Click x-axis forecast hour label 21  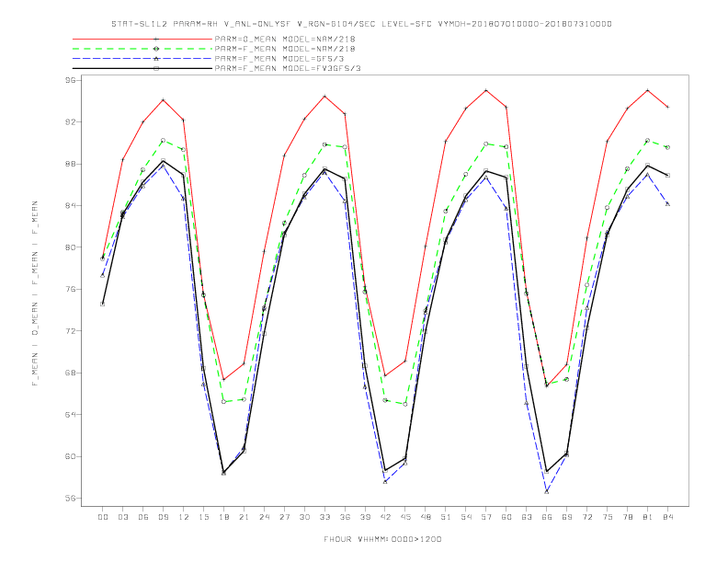(244, 517)
